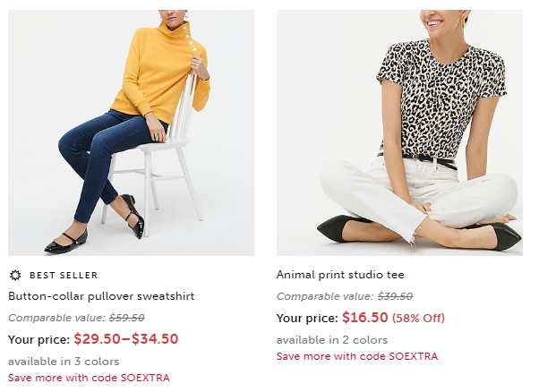
Task: Click the Animal print studio tee title
Action: (340, 275)
